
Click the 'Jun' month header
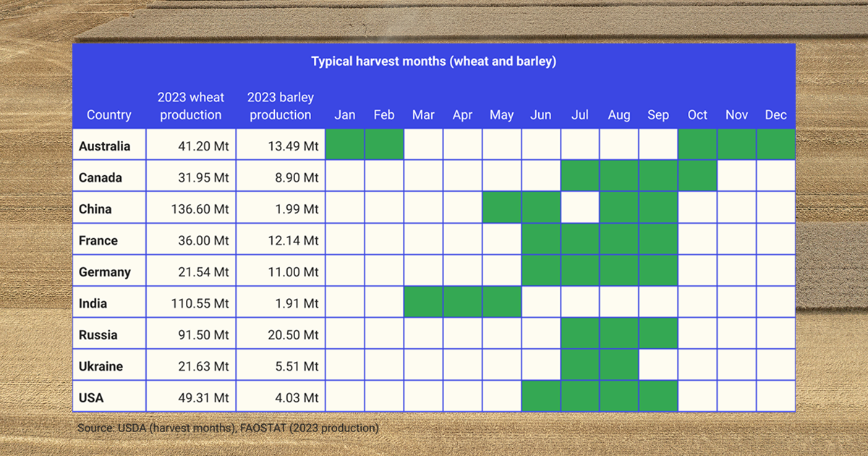click(540, 114)
